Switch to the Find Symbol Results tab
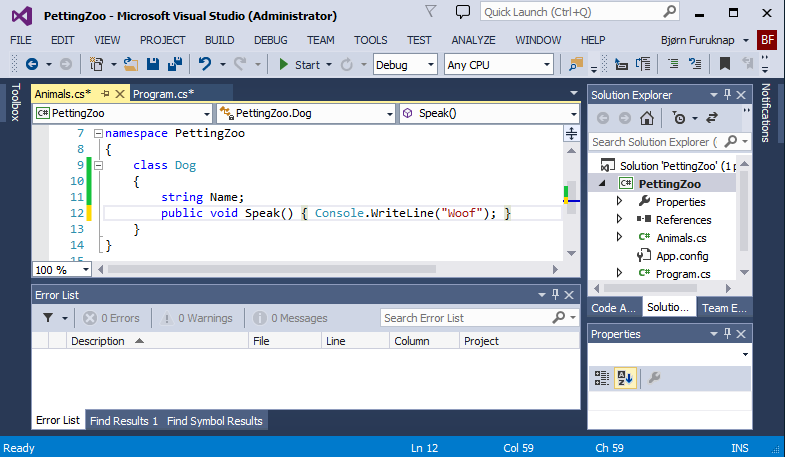 pos(215,421)
